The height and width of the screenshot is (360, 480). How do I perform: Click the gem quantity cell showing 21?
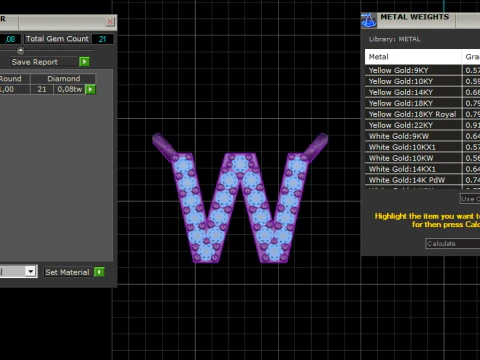(x=42, y=89)
